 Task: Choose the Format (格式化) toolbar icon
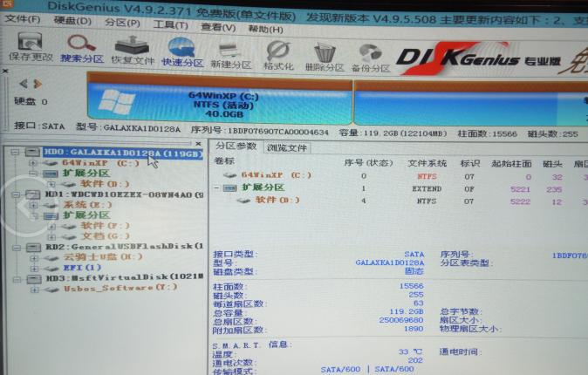278,56
